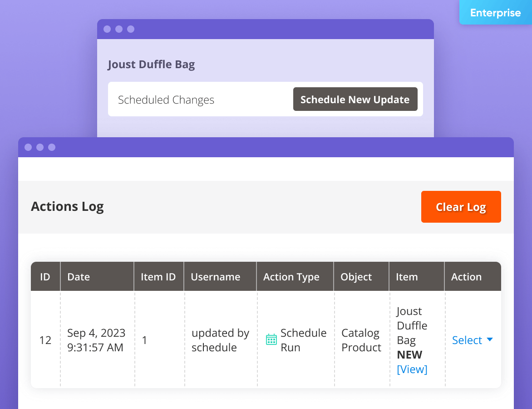Open the [View] link for Joust Duffle Bag

coord(412,369)
